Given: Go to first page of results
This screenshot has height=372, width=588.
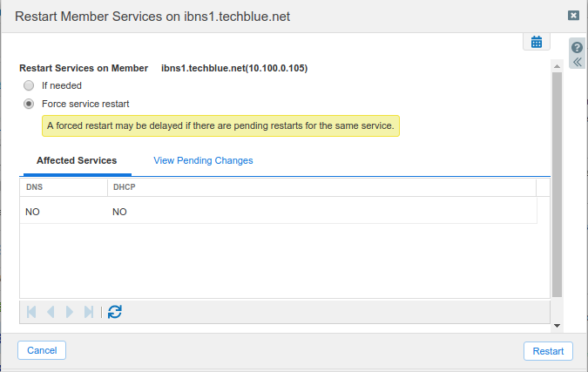Looking at the screenshot, I should coord(32,312).
